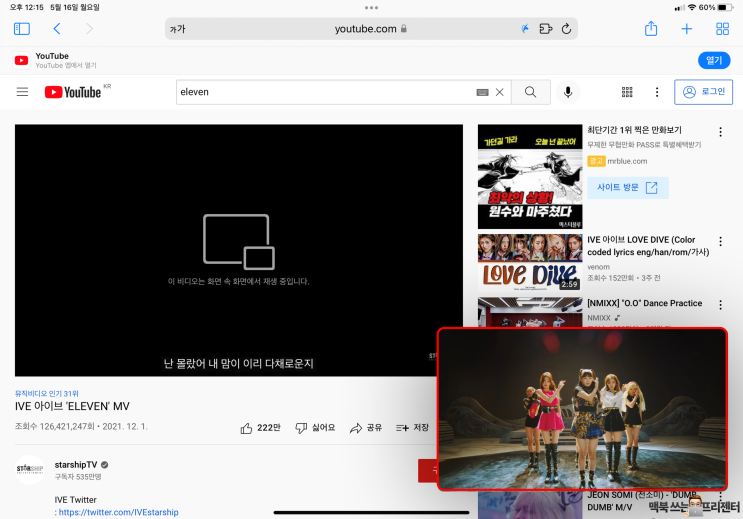Viewport: 743px width, 519px height.
Task: Open on-screen keyboard icon in search box
Action: point(482,92)
